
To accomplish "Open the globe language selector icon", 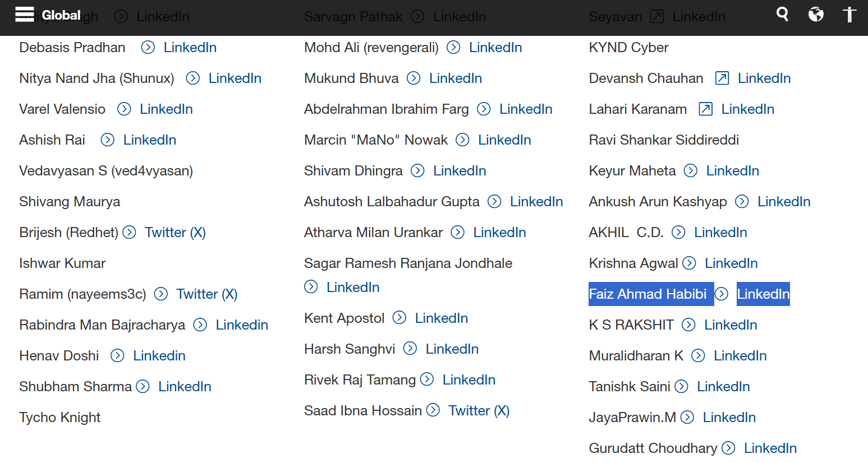I will point(816,14).
